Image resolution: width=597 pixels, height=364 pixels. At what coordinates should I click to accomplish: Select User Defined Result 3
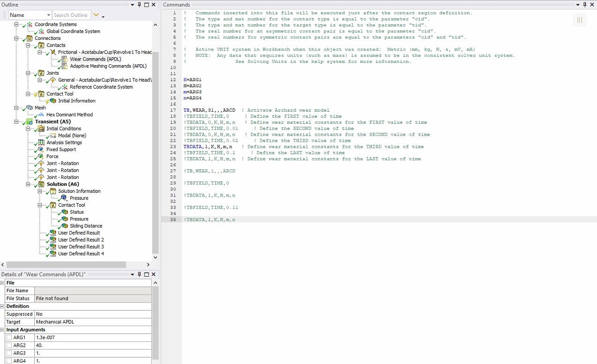(81, 247)
